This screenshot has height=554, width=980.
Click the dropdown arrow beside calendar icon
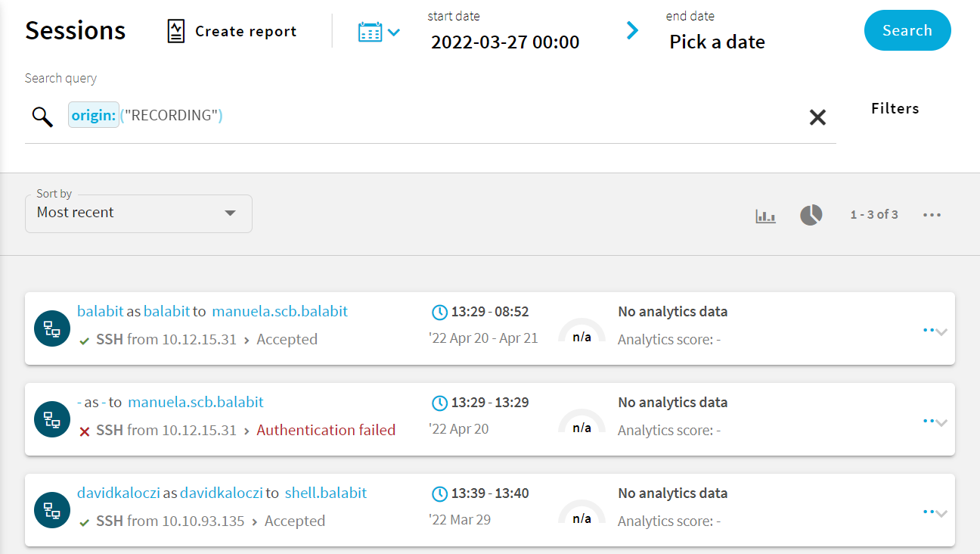coord(394,33)
